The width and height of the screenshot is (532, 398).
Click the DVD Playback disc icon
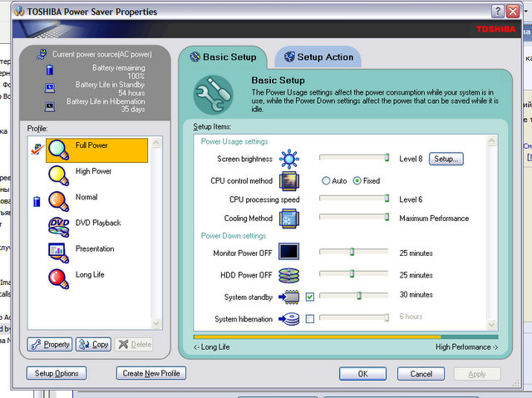pos(58,227)
